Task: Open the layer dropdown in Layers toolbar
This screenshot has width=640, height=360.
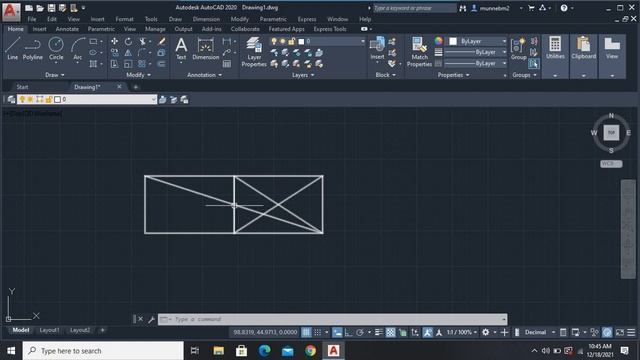Action: [x=87, y=99]
